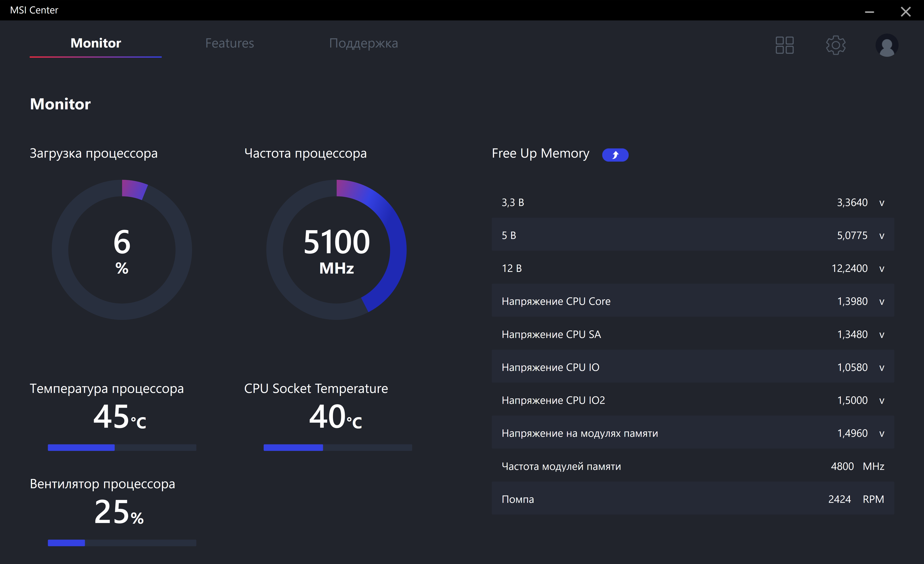Click the CPU usage circular gauge
This screenshot has height=564, width=924.
click(x=122, y=250)
